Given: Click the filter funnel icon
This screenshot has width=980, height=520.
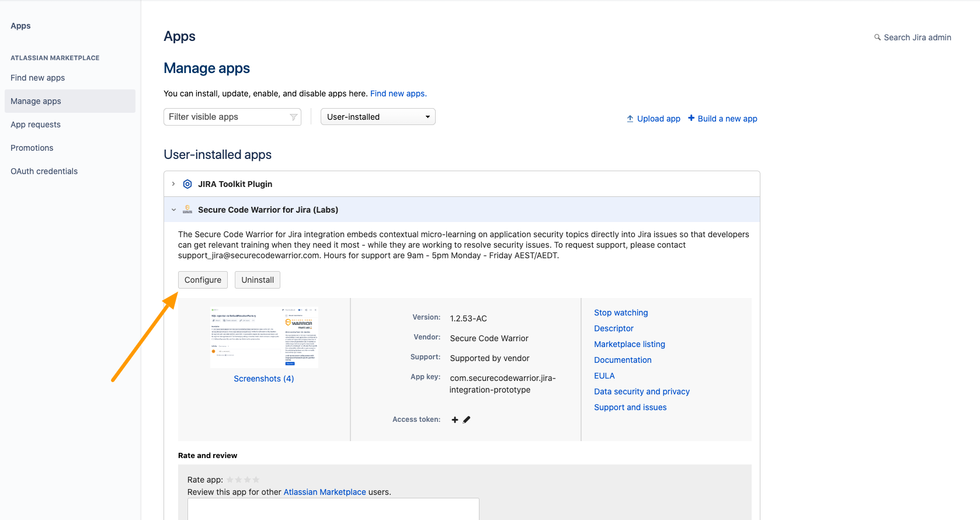Looking at the screenshot, I should [294, 117].
